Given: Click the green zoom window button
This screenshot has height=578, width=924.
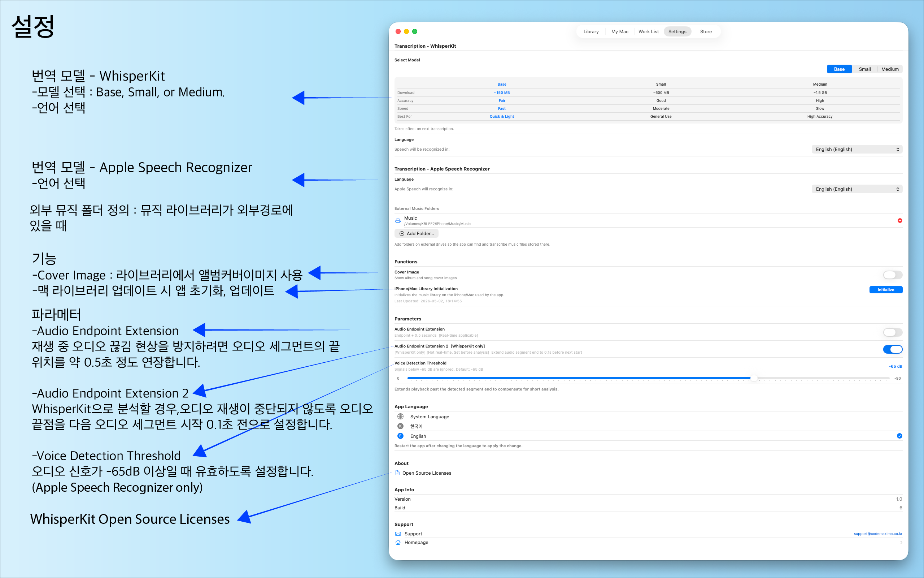Looking at the screenshot, I should click(x=415, y=31).
